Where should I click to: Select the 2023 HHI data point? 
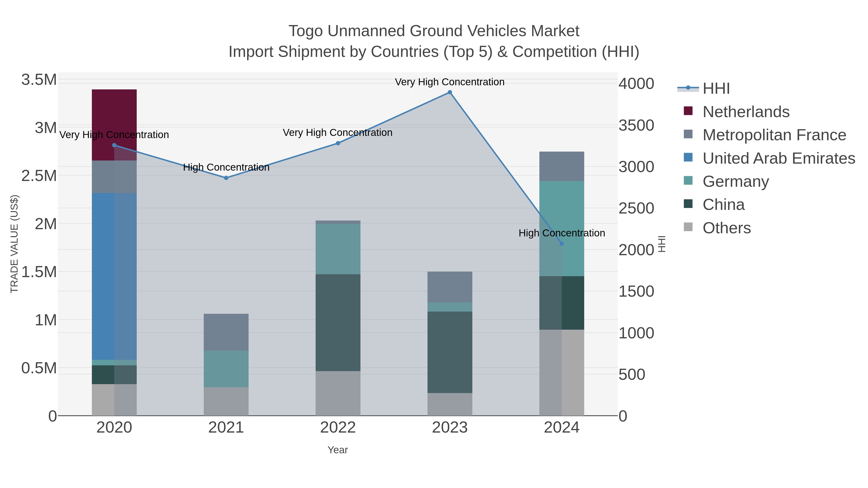tap(450, 92)
